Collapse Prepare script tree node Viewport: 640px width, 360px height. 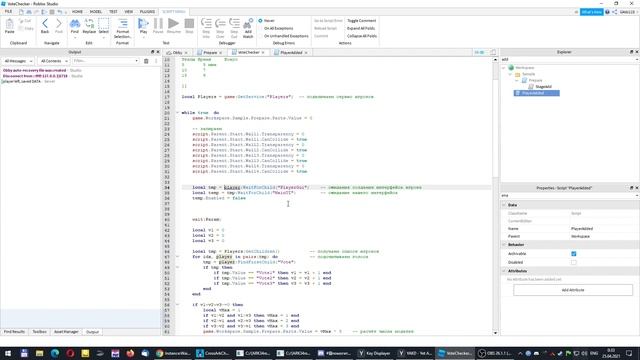[517, 80]
